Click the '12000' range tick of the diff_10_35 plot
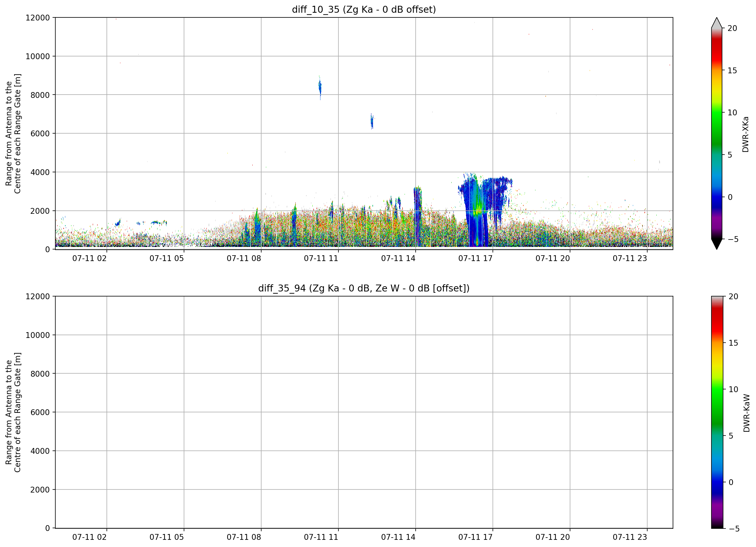Viewport: 756px width, 547px height. tap(38, 18)
